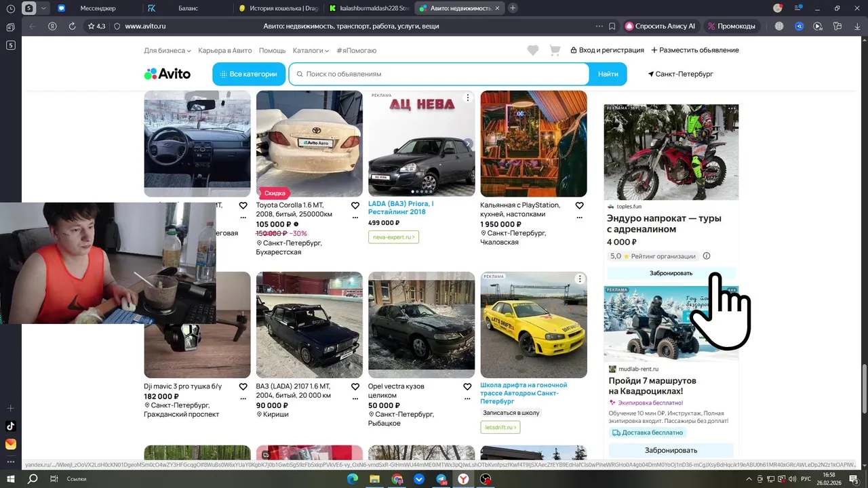Click Записаться в школу

(511, 412)
